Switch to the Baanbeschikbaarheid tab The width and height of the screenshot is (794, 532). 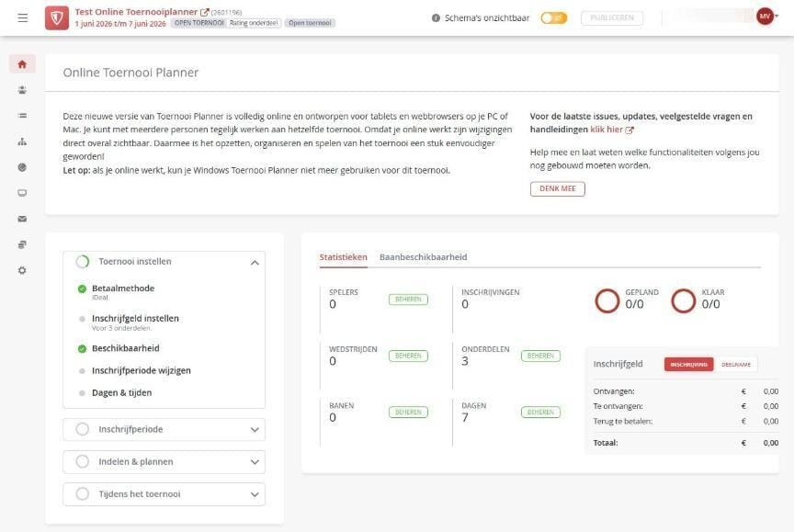[423, 257]
